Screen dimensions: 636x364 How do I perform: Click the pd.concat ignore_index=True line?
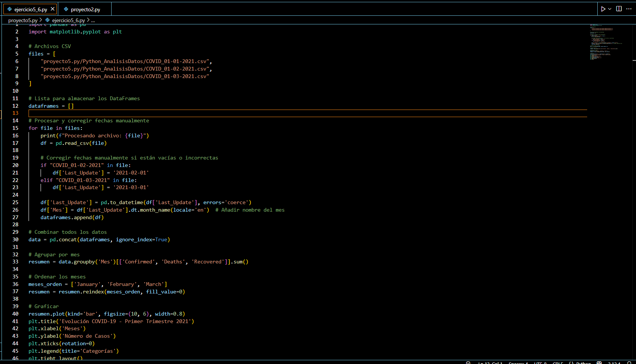[99, 239]
